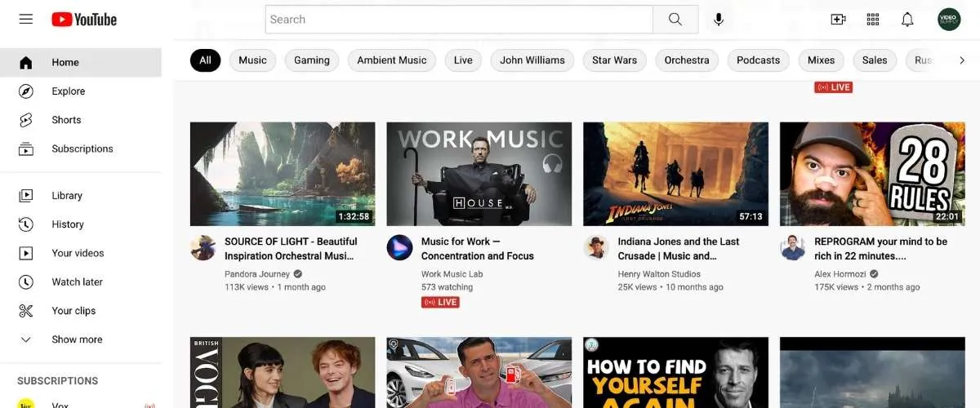The image size is (980, 408).
Task: Click the History clock icon
Action: [x=26, y=224]
